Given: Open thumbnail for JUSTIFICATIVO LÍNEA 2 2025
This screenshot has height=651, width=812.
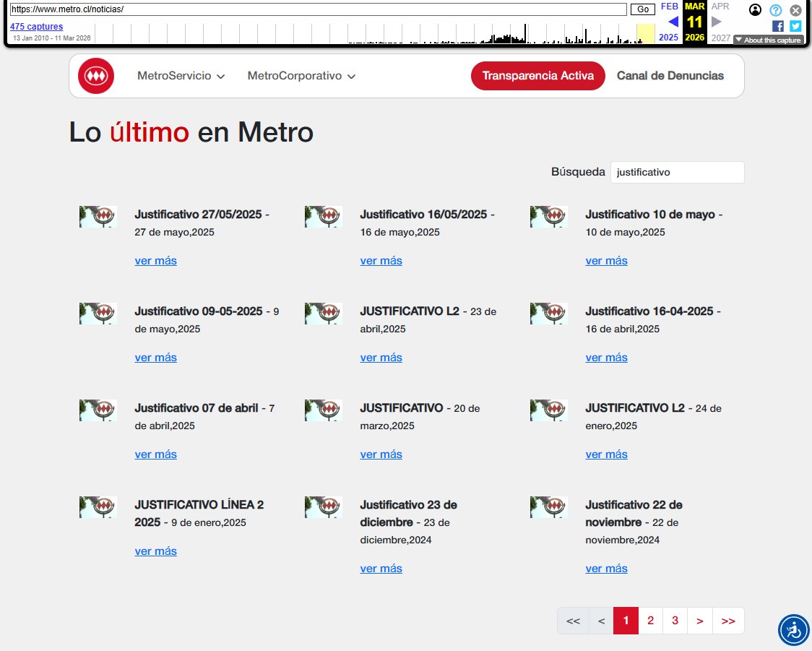Looking at the screenshot, I should pos(98,507).
